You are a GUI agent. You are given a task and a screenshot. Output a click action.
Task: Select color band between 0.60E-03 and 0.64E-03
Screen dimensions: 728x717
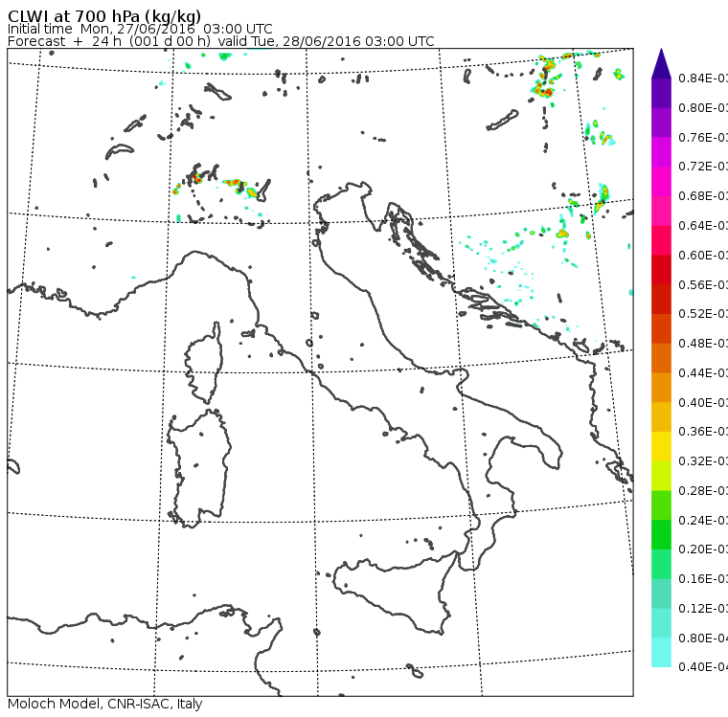[x=661, y=240]
